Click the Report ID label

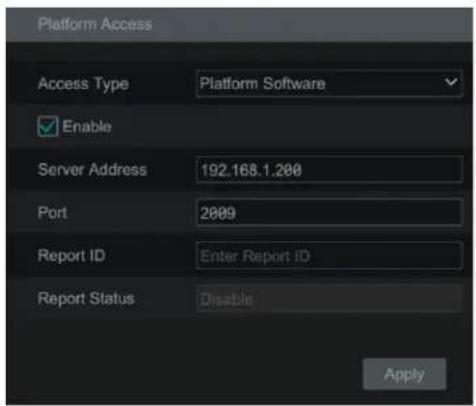72,256
